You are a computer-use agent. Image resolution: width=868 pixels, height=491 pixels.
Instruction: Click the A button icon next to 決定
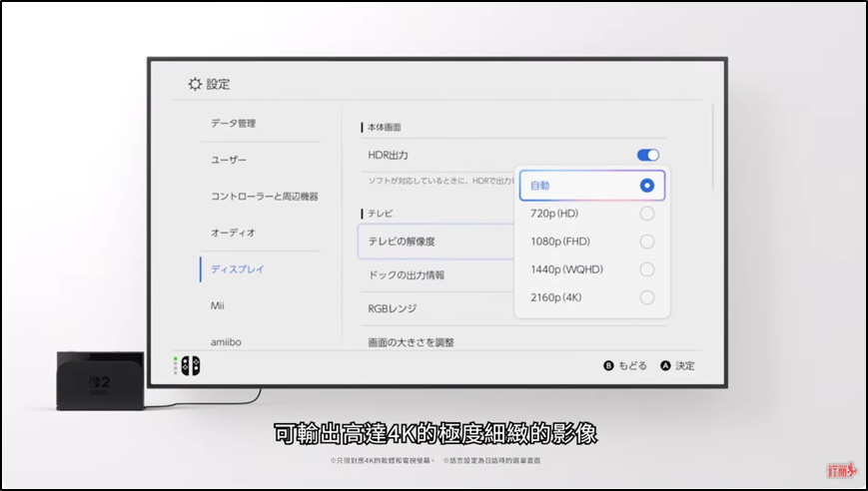click(665, 365)
